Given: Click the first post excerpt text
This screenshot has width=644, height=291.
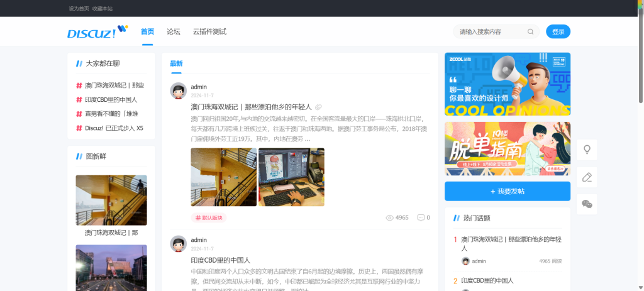Looking at the screenshot, I should click(309, 129).
